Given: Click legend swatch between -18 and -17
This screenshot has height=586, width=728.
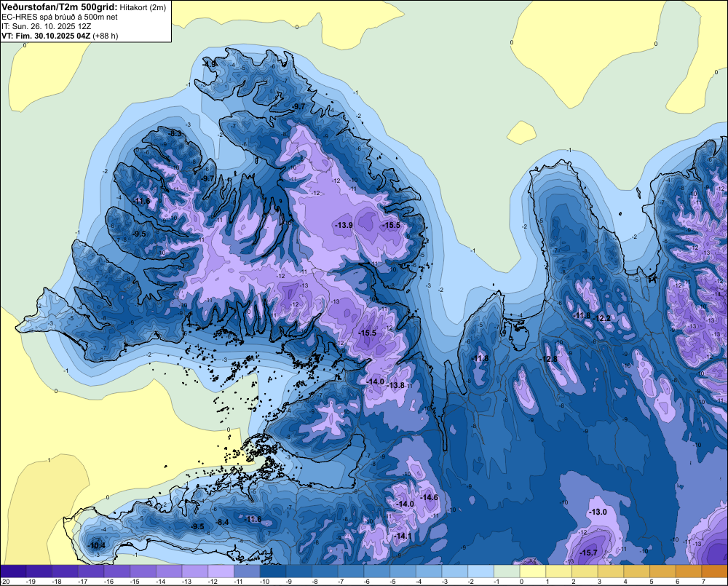Looking at the screenshot, I should [65, 571].
